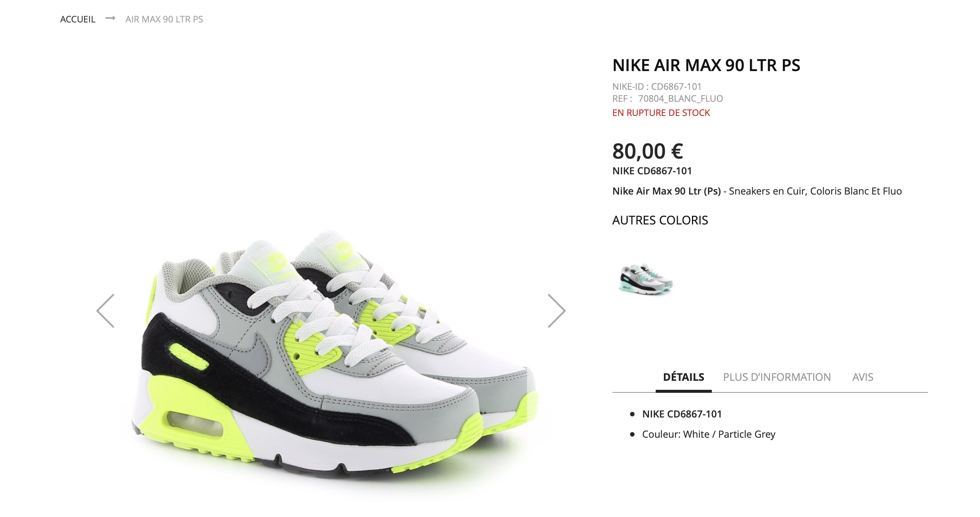
Task: Click the EN RUPTURE DE STOCK status
Action: (x=661, y=113)
